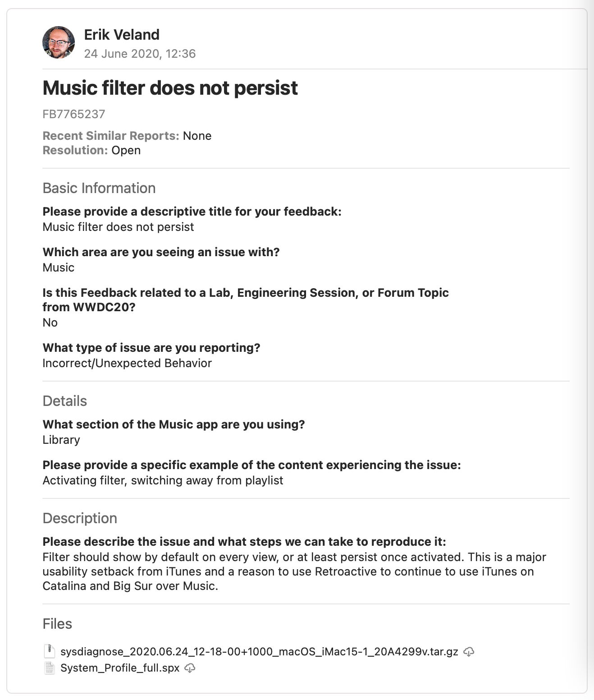Click the 24 June 2020 timestamp
Screen dimensions: 594x700
click(140, 54)
